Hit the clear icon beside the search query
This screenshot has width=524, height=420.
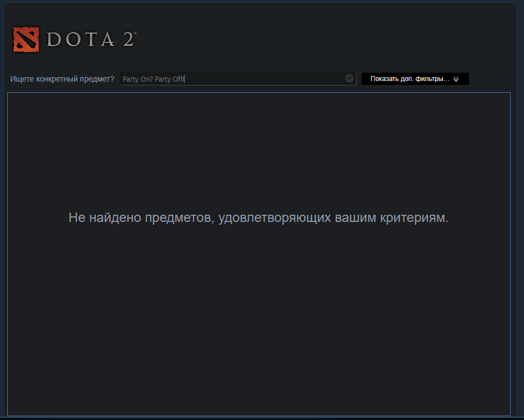tap(349, 78)
